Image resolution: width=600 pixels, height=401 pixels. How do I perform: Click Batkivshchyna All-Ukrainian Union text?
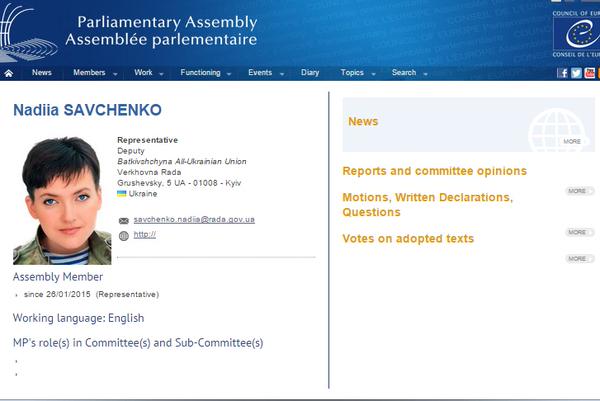tap(182, 161)
